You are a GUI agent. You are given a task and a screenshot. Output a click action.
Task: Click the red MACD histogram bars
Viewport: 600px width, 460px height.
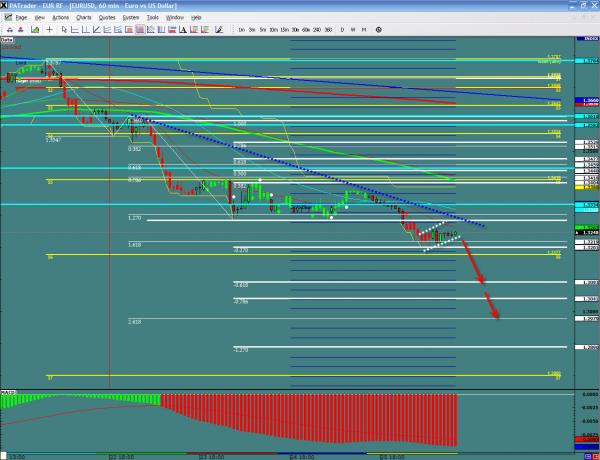pyautogui.click(x=300, y=420)
